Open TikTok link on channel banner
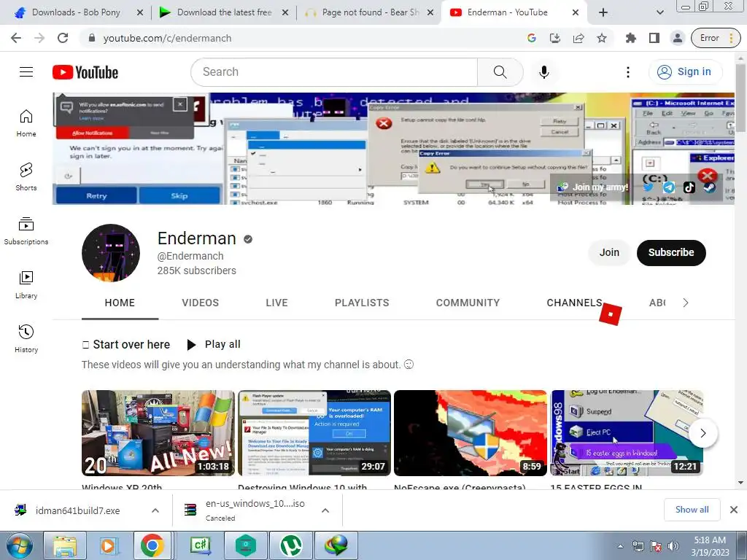Viewport: 747px width, 560px height. (689, 187)
